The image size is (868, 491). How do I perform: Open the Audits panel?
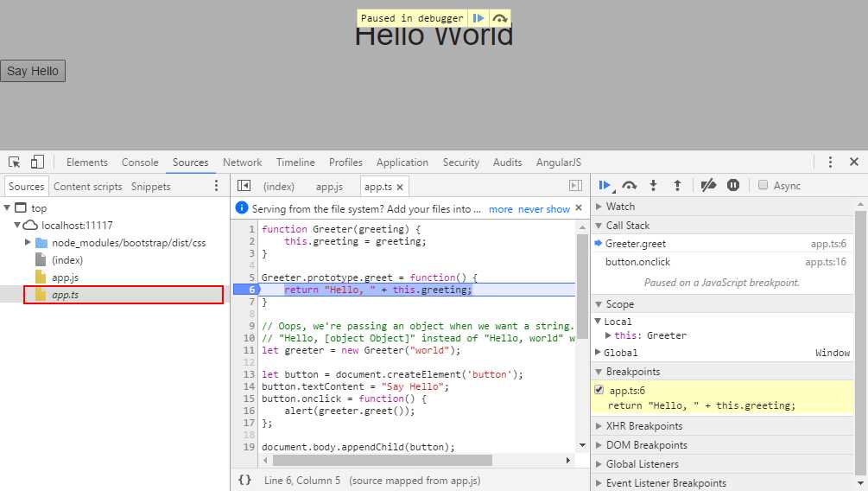pyautogui.click(x=508, y=163)
